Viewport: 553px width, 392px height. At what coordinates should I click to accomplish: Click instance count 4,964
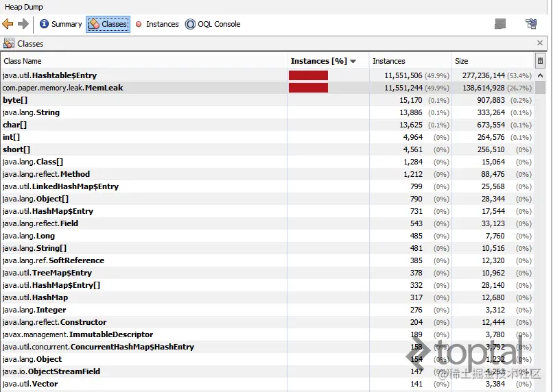pos(412,137)
